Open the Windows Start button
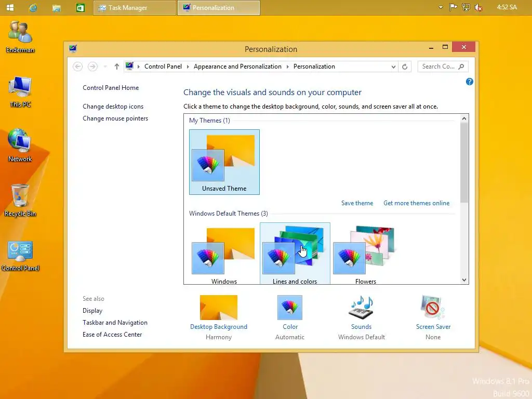 pyautogui.click(x=10, y=7)
